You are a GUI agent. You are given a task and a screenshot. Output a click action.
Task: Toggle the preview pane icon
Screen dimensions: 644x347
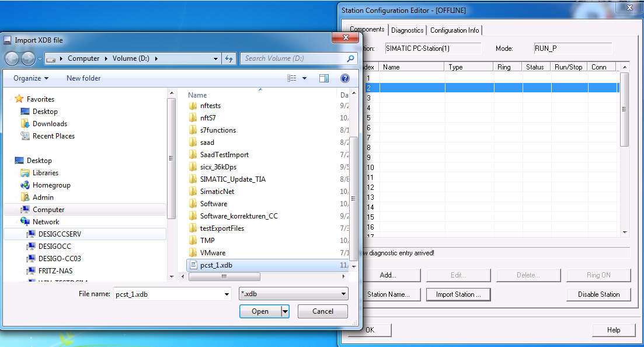324,78
